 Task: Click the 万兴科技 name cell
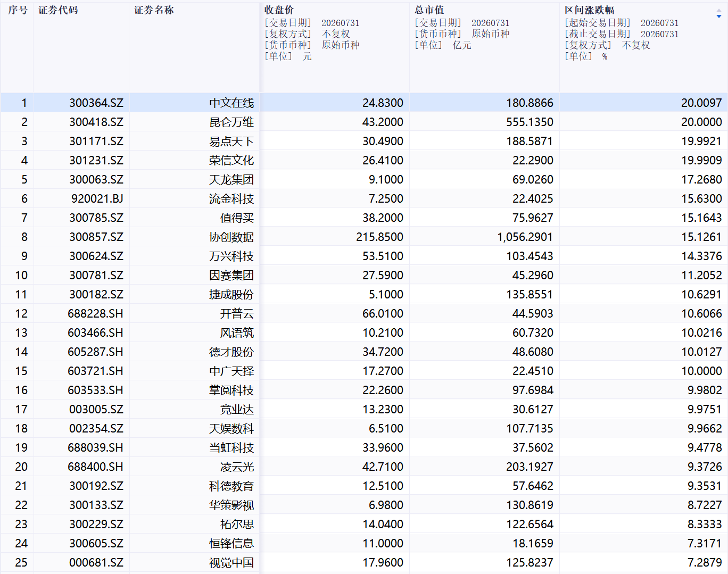[x=231, y=256]
